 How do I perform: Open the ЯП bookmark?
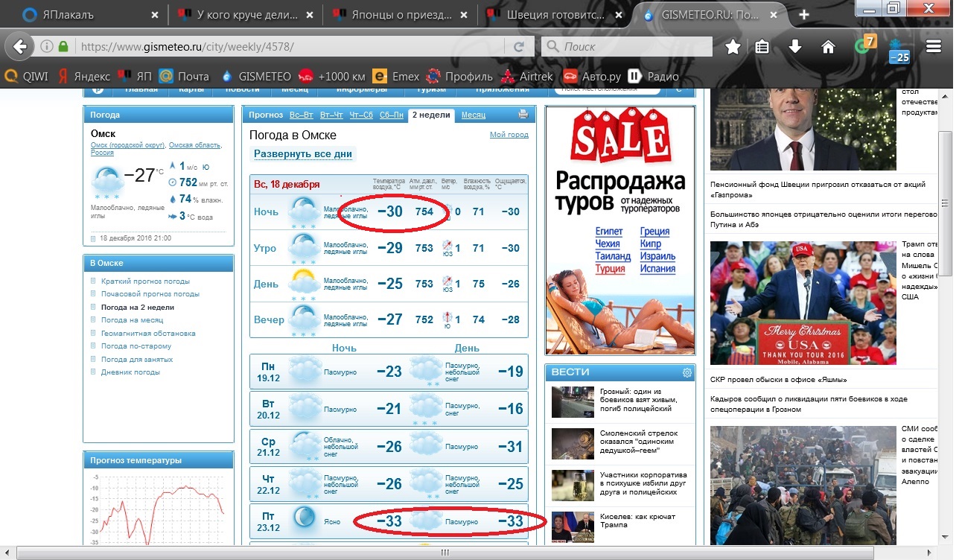134,76
